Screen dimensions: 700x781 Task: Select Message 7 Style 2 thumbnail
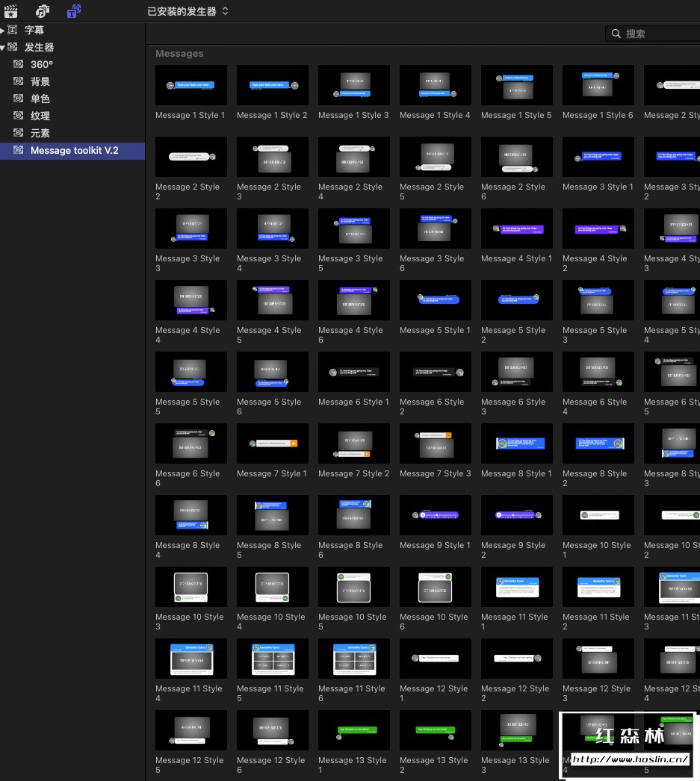coord(354,444)
